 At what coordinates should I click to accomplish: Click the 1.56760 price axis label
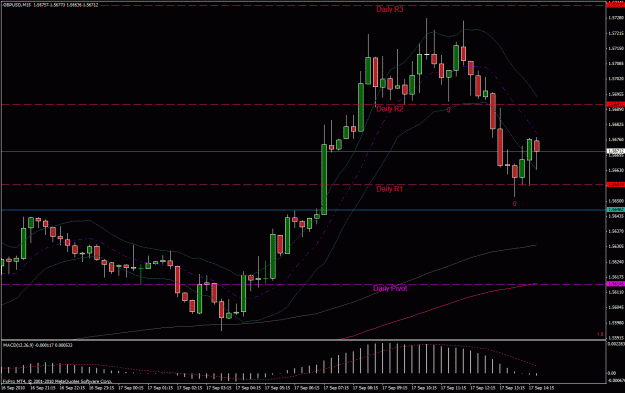pos(616,140)
